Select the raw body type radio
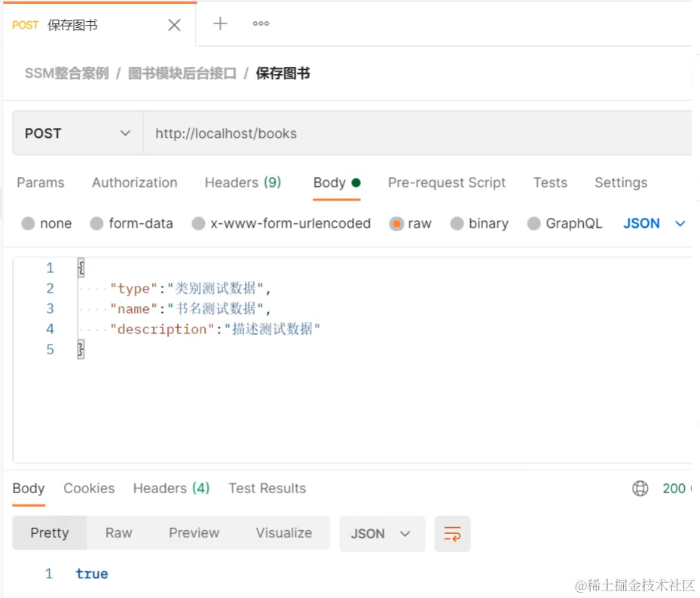The width and height of the screenshot is (700, 598). pyautogui.click(x=396, y=223)
